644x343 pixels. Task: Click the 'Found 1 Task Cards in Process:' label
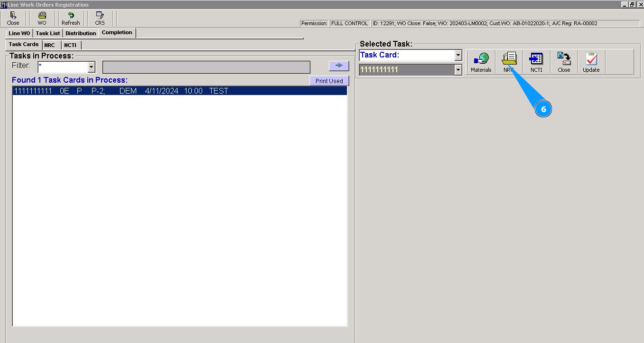click(70, 80)
